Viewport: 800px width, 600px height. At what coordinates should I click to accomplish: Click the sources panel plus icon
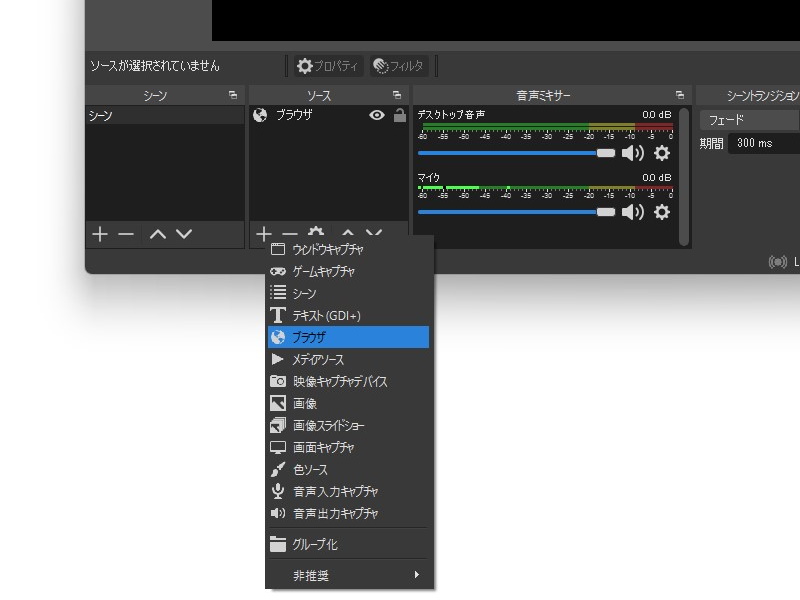click(263, 233)
